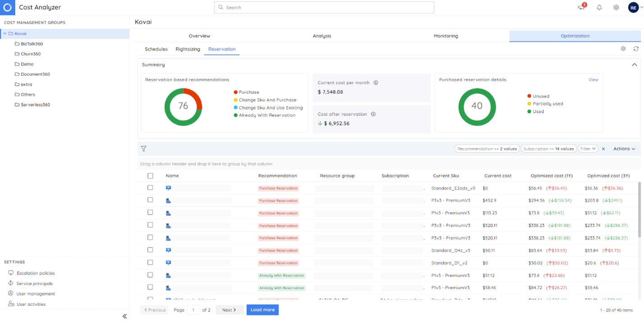Open the Reservation grid settings gear icon
644x322 pixels.
click(x=623, y=49)
